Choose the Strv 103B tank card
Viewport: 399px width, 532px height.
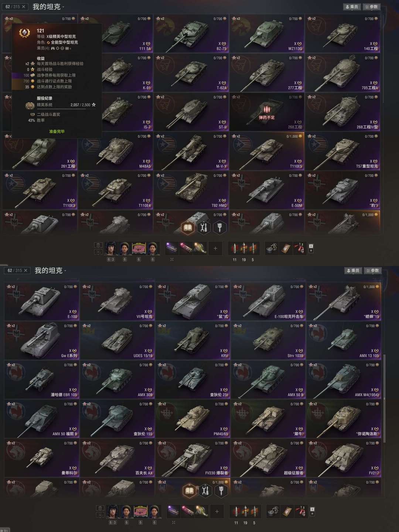(x=269, y=340)
